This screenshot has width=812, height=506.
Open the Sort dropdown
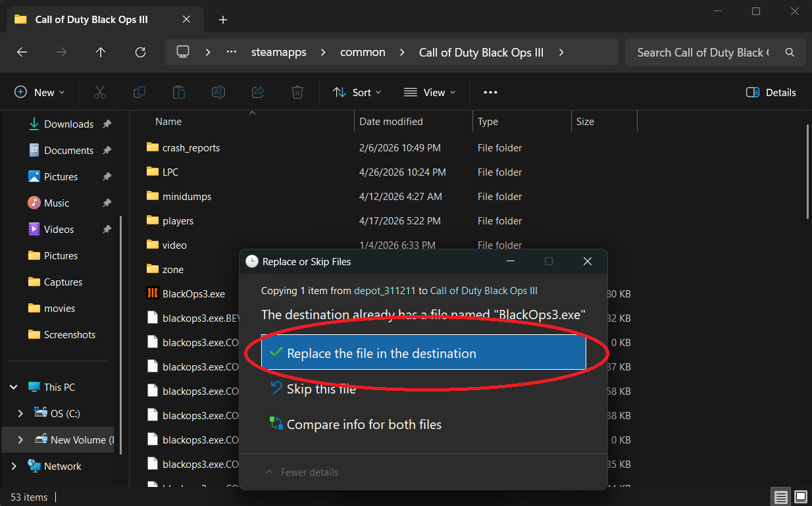tap(357, 92)
